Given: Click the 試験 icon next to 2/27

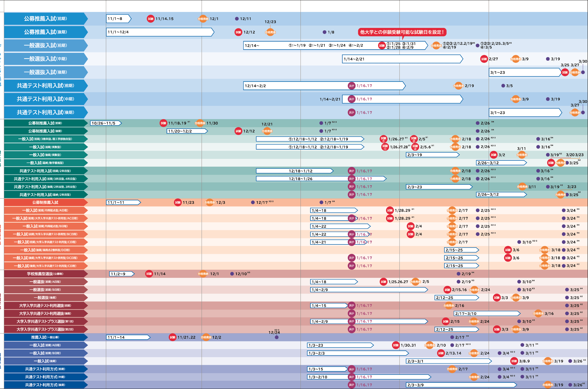Looking at the screenshot, I should (484, 59).
